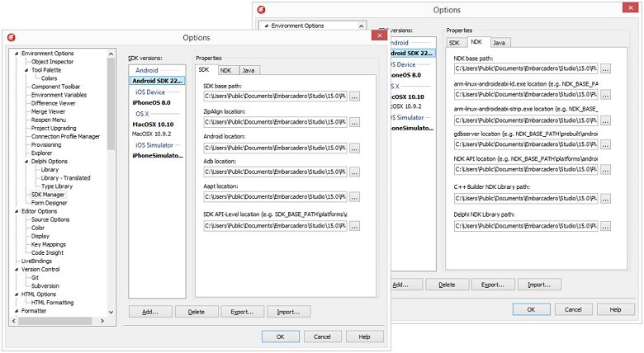644x353 pixels.
Task: Select MacOSX 10.10 in SDK versions list
Action: (x=153, y=125)
